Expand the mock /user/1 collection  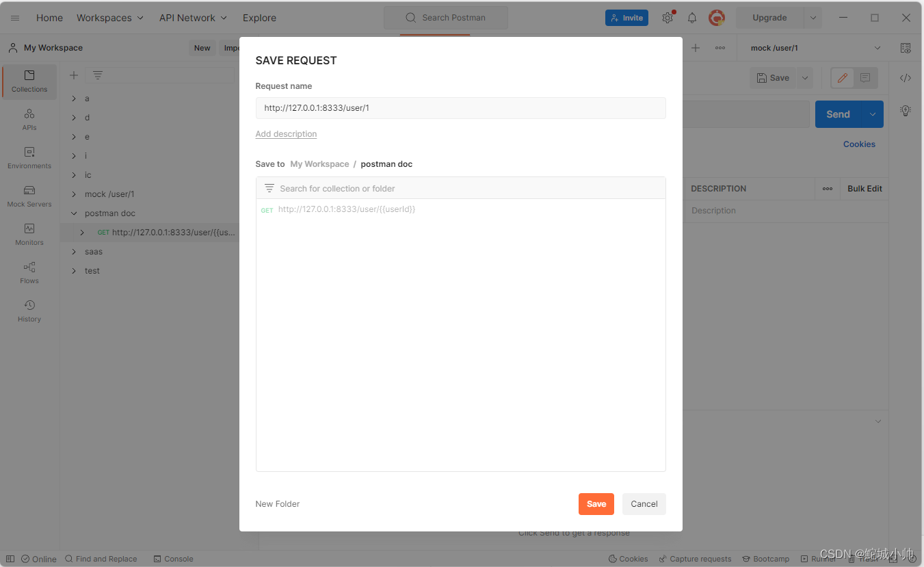(74, 194)
